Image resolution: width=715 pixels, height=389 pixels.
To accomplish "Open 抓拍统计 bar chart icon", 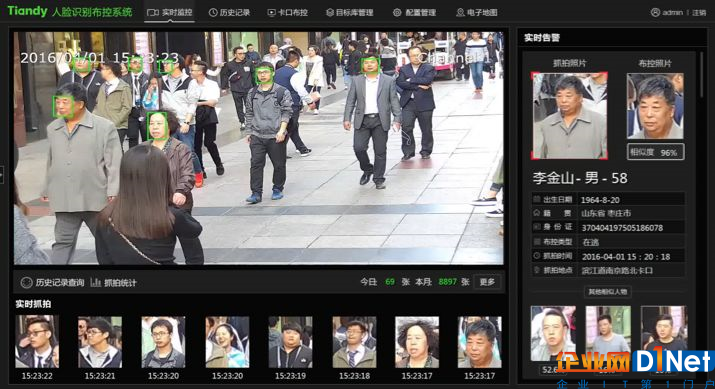I will [95, 283].
